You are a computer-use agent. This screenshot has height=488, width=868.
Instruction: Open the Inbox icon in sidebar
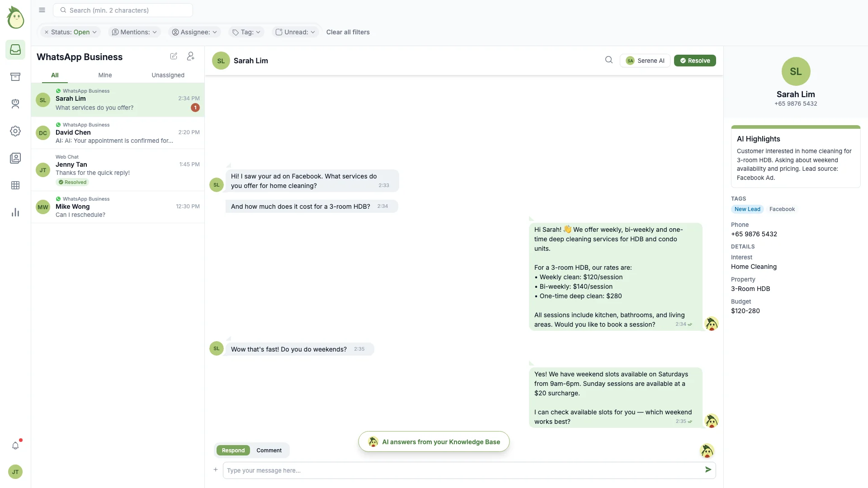coord(15,50)
